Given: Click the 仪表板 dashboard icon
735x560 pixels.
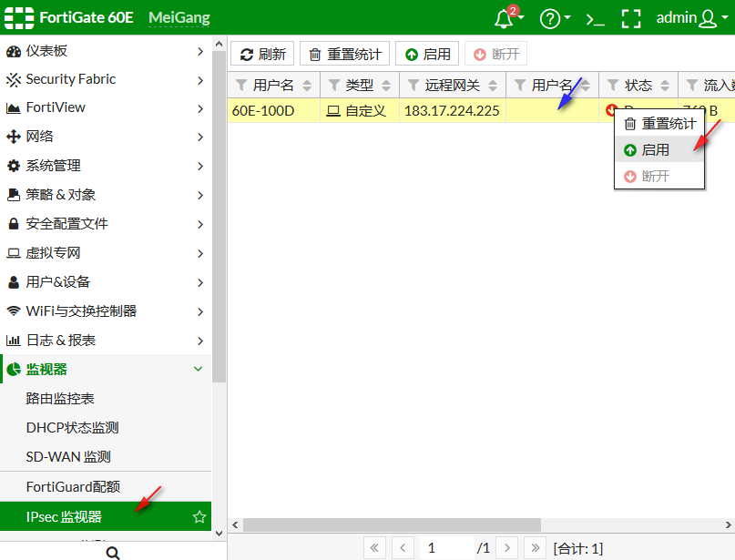Looking at the screenshot, I should 14,51.
